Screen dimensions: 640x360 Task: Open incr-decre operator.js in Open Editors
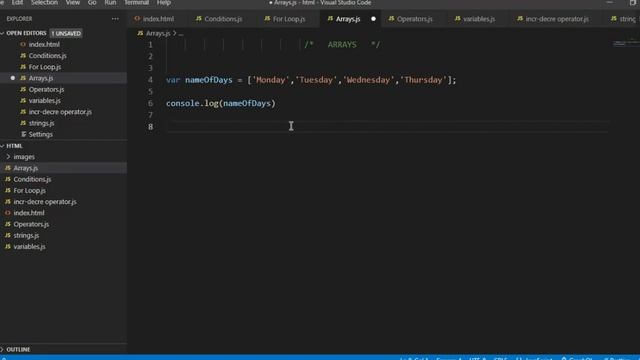point(60,112)
